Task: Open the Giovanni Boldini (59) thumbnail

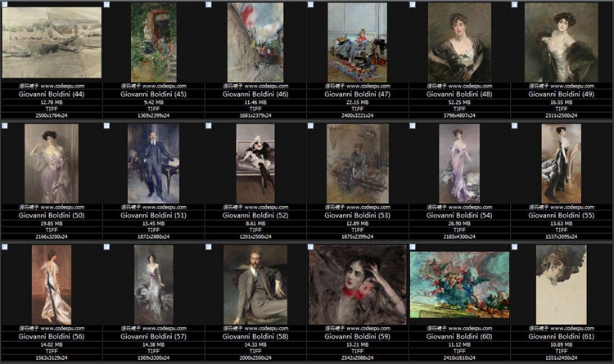Action: [x=358, y=285]
